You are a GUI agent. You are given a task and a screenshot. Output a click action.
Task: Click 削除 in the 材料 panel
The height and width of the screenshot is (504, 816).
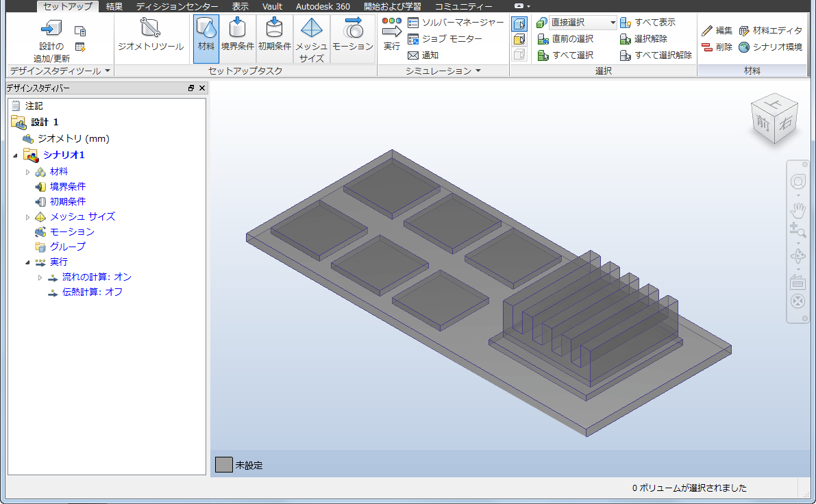click(x=717, y=47)
